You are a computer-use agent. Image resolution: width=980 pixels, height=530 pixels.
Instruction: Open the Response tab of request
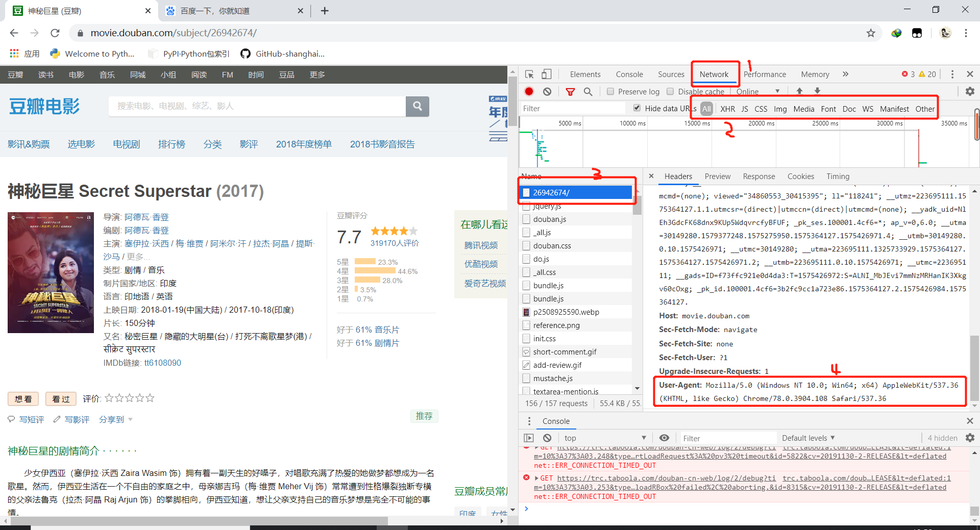(758, 176)
